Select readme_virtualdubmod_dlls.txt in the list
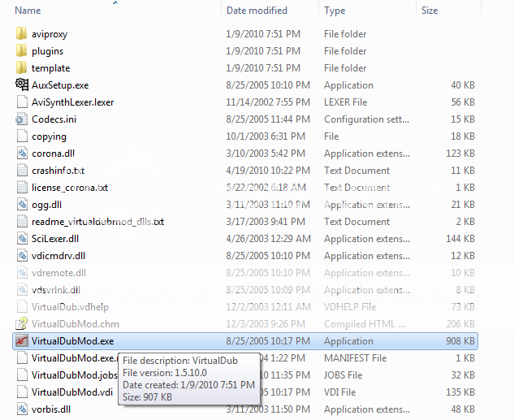 pos(97,222)
